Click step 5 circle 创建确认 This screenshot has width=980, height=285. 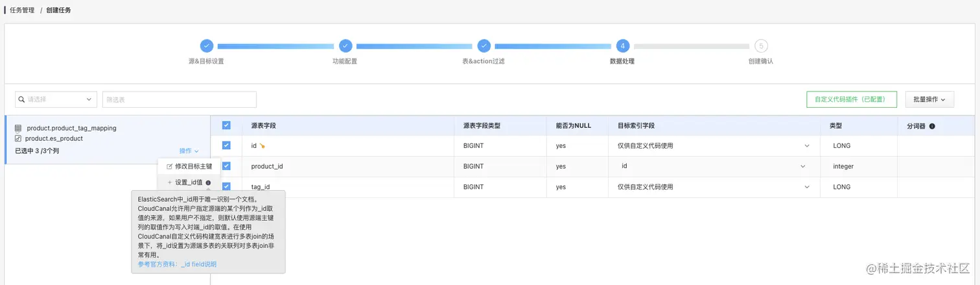point(761,46)
